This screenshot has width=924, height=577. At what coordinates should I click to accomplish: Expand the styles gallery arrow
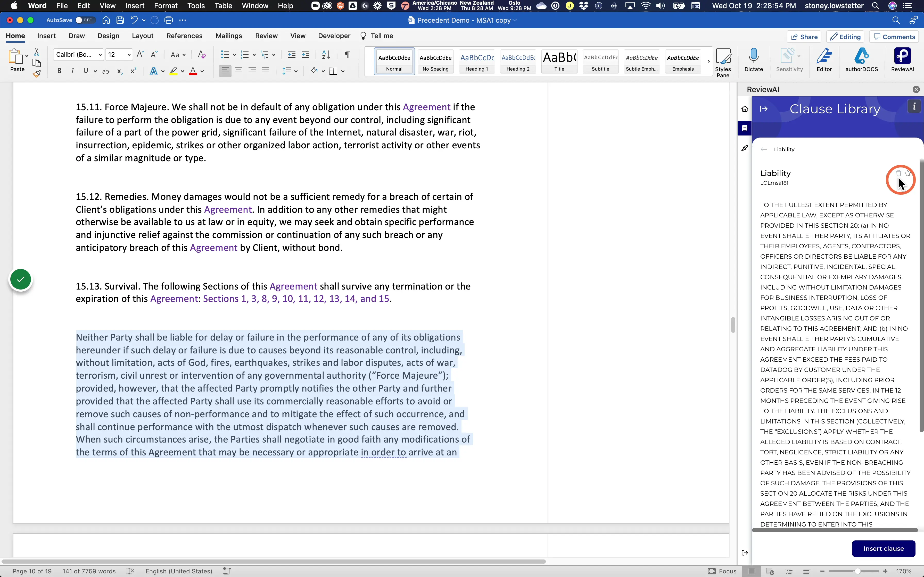708,61
